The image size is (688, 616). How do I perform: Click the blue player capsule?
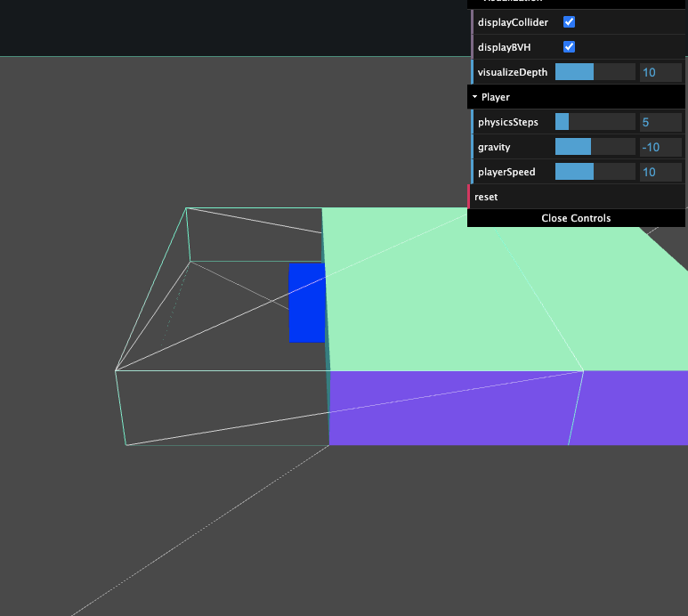click(x=307, y=303)
